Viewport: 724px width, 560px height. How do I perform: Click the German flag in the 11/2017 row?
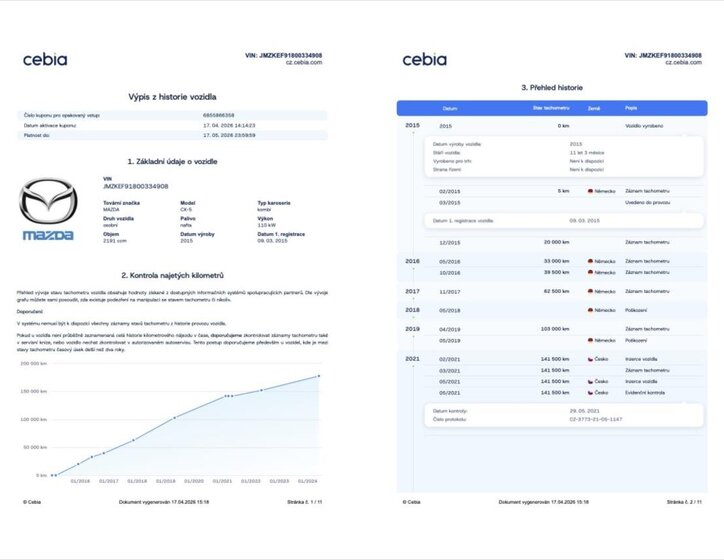click(x=591, y=291)
